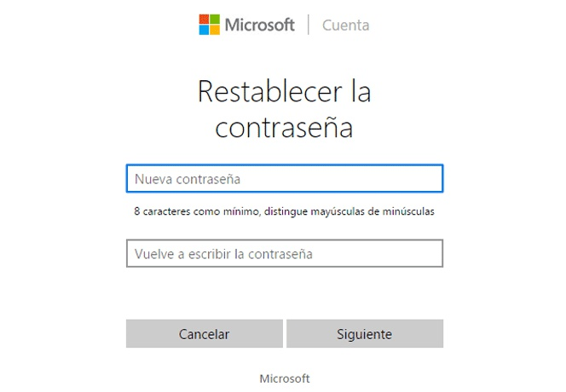The height and width of the screenshot is (392, 566).
Task: Click the Microsoft footer text
Action: click(284, 378)
